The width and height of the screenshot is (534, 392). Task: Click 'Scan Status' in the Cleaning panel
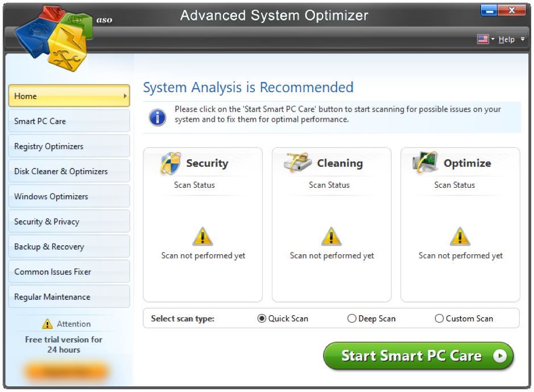pos(329,185)
